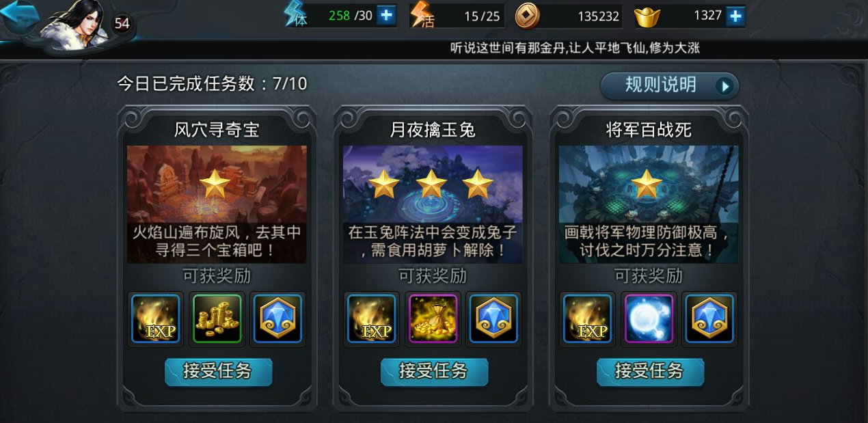
Task: View blue gem reward in 将军百战死
Action: coord(709,318)
